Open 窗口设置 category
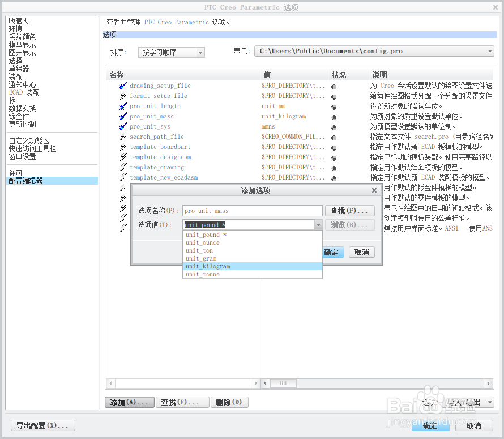The image size is (504, 439). [x=22, y=157]
